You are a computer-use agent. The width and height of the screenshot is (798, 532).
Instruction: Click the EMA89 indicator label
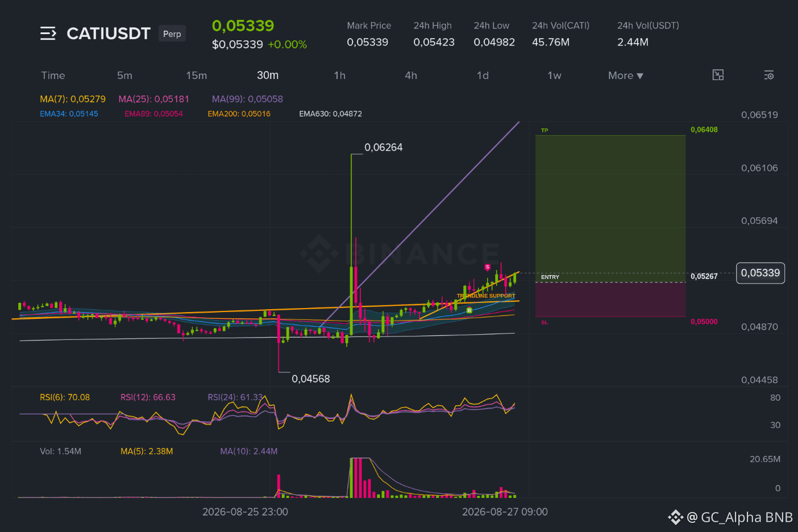pos(153,114)
